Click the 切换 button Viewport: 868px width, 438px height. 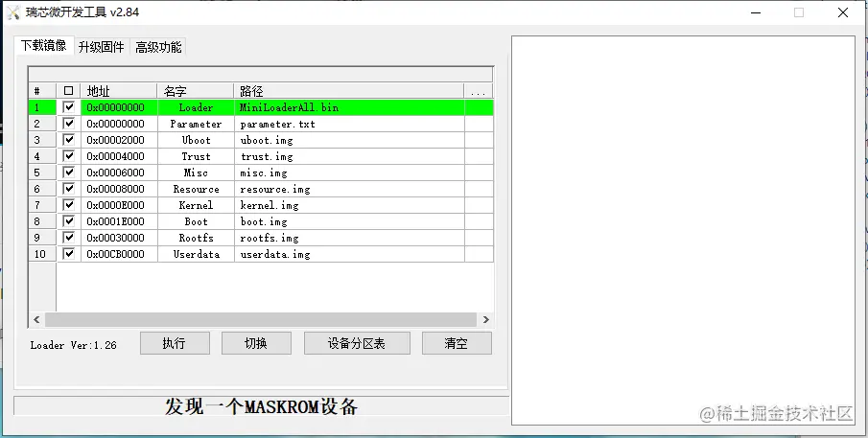[256, 343]
